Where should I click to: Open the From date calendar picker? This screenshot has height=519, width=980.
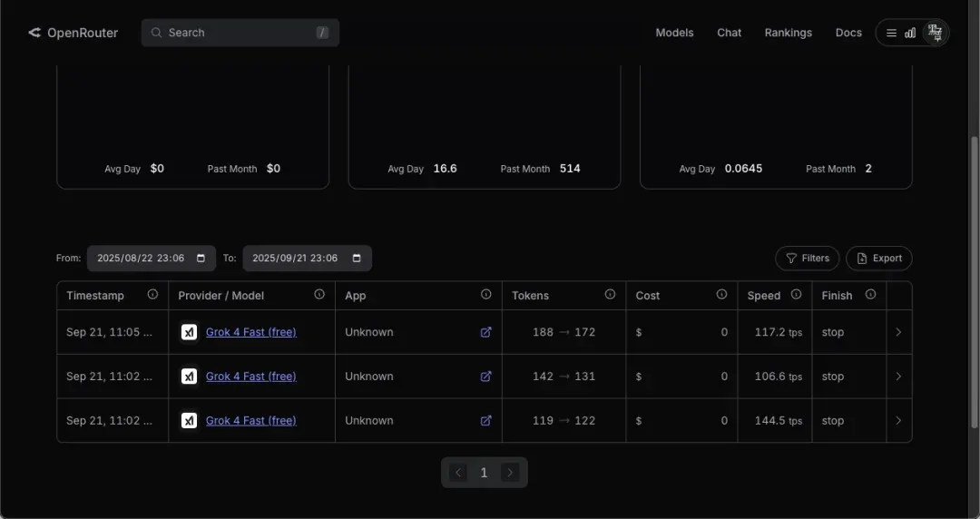[x=201, y=259]
